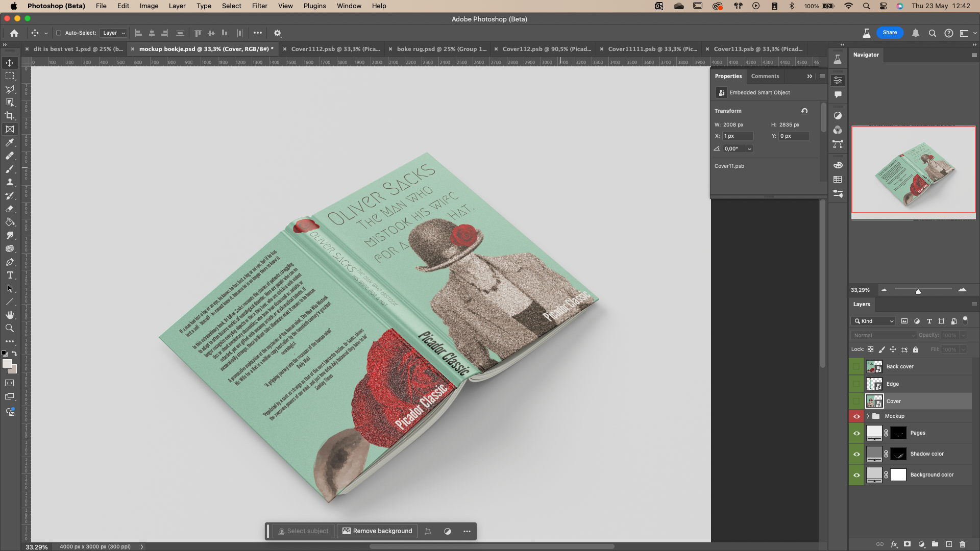
Task: Expand the Mockup layer group
Action: [868, 416]
